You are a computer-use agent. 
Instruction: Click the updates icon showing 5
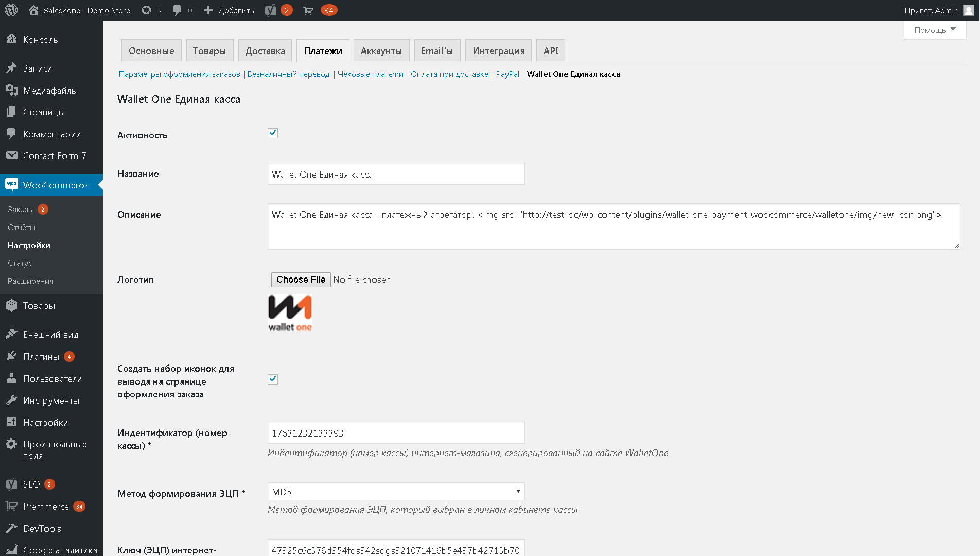(x=146, y=10)
